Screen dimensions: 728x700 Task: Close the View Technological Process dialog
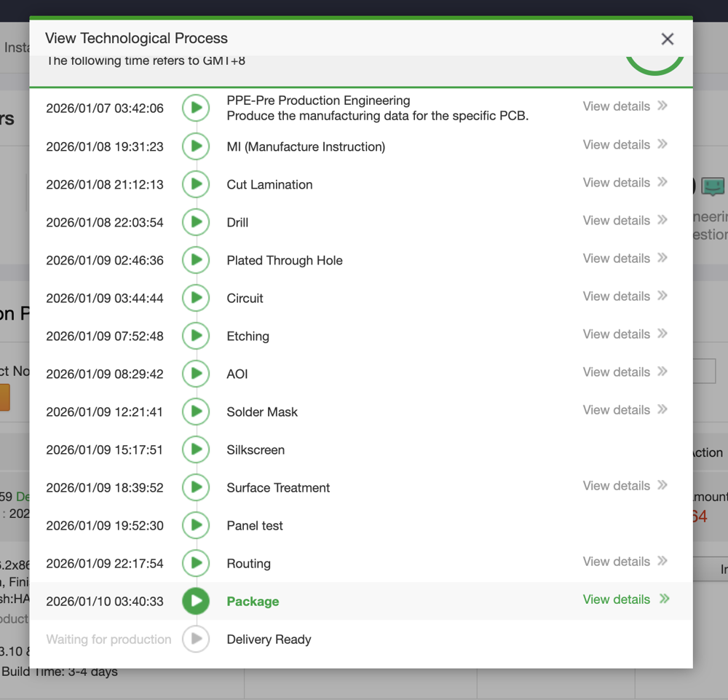pos(667,39)
